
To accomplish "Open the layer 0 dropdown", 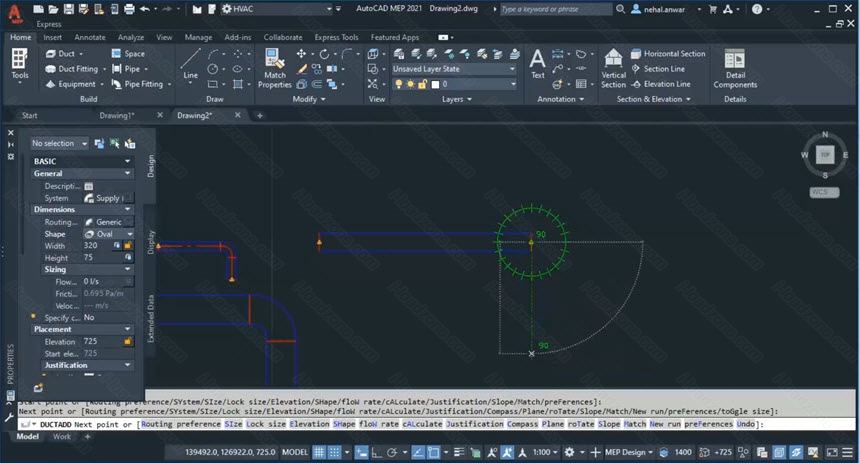I will [513, 84].
